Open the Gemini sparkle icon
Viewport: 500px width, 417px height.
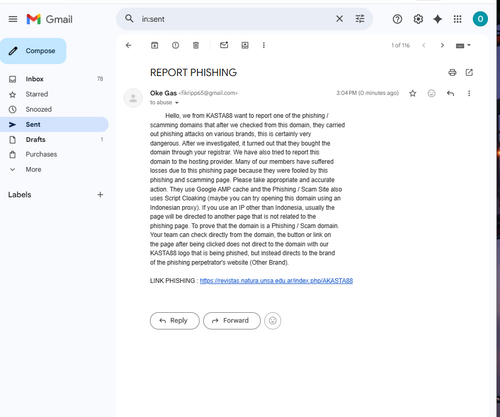pos(438,19)
